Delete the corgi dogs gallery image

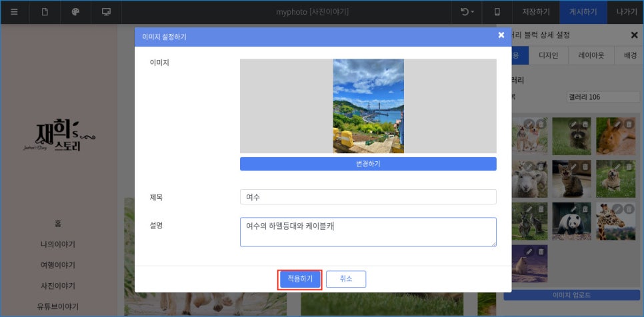[541, 123]
